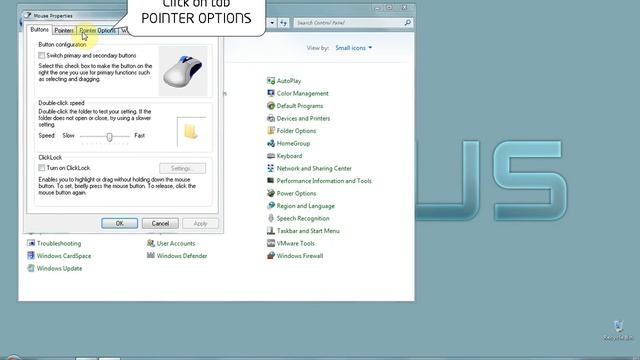Open Speech Recognition microphone icon
640x360 pixels.
pos(271,218)
